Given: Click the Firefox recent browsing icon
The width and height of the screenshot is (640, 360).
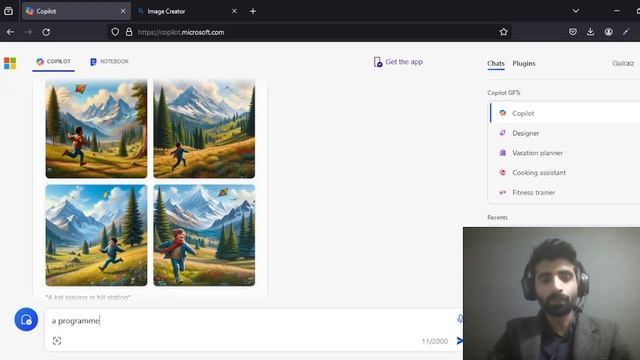Looking at the screenshot, I should point(8,11).
